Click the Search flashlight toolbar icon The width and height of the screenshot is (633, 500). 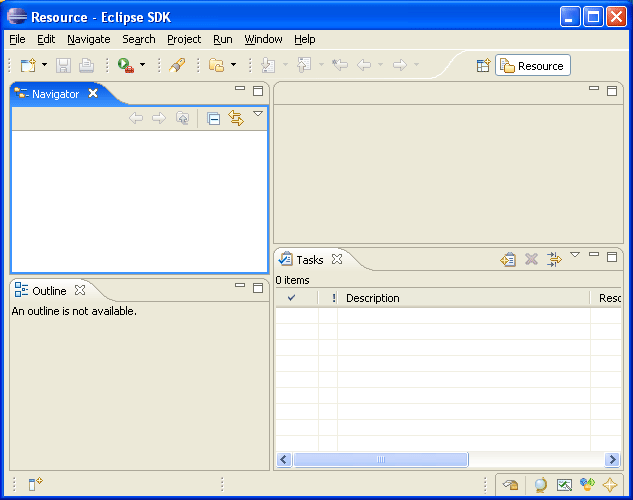point(177,65)
